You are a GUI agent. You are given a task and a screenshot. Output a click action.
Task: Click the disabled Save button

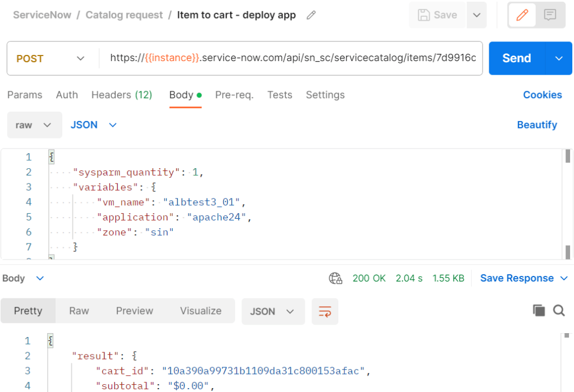pos(438,15)
